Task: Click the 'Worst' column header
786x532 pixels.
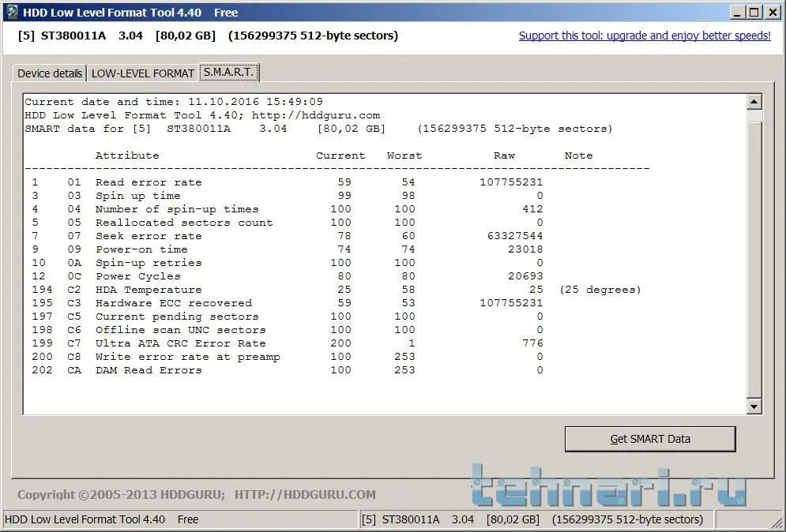Action: pyautogui.click(x=404, y=155)
